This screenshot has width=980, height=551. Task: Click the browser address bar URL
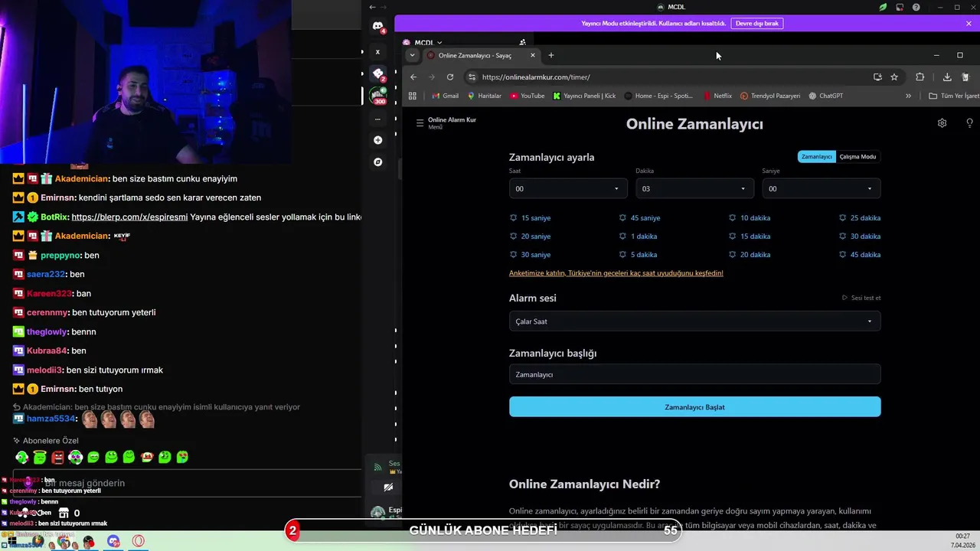click(x=536, y=77)
